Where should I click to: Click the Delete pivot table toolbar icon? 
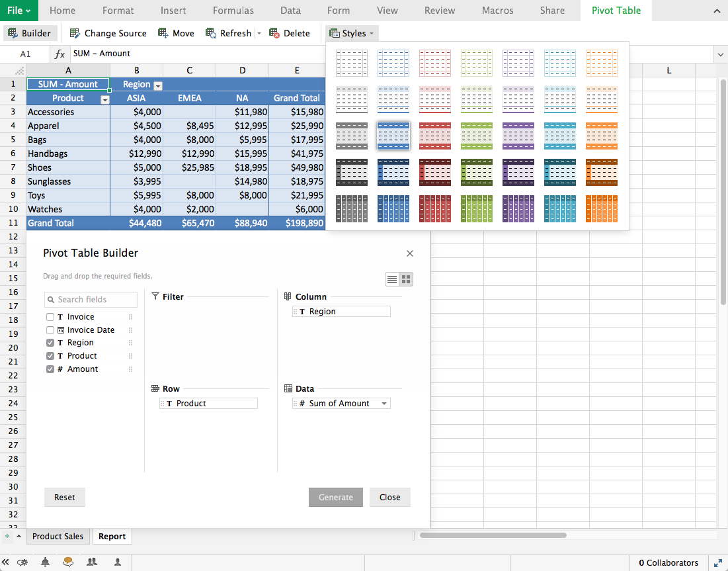289,33
